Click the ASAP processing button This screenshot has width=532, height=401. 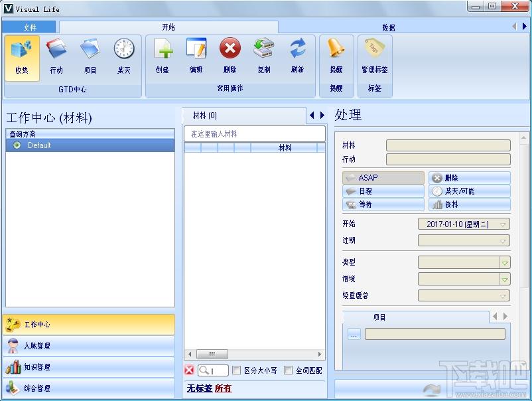click(x=383, y=178)
